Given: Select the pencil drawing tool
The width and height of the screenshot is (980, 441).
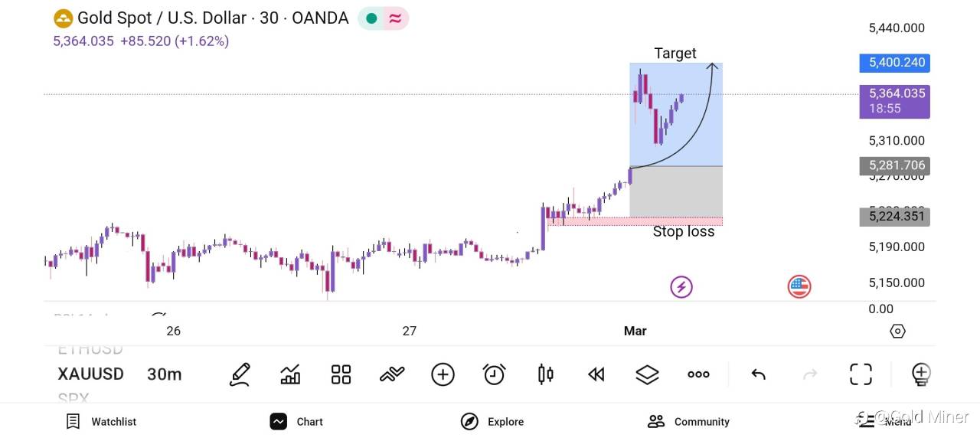Looking at the screenshot, I should point(240,374).
